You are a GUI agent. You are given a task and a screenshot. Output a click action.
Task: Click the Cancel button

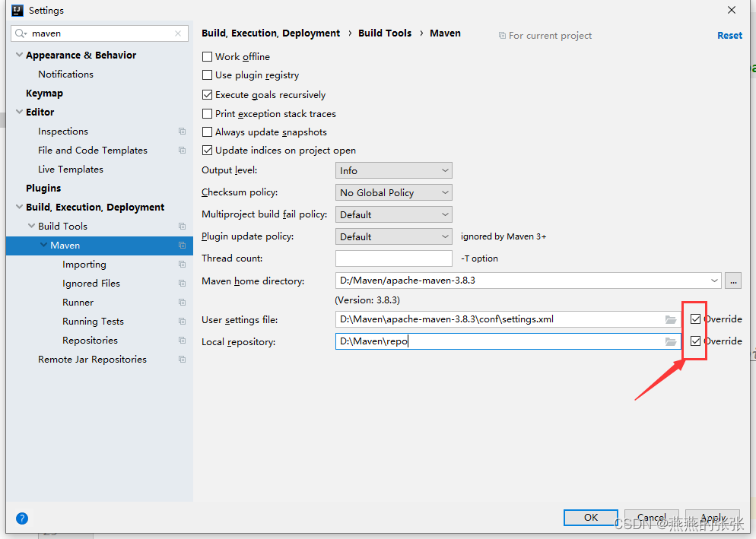point(651,517)
